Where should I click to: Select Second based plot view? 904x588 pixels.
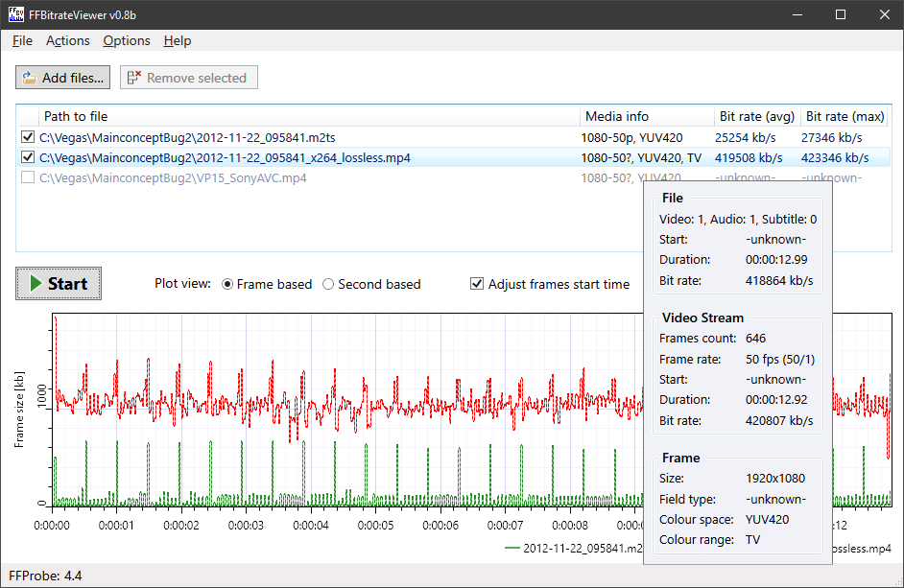coord(371,284)
